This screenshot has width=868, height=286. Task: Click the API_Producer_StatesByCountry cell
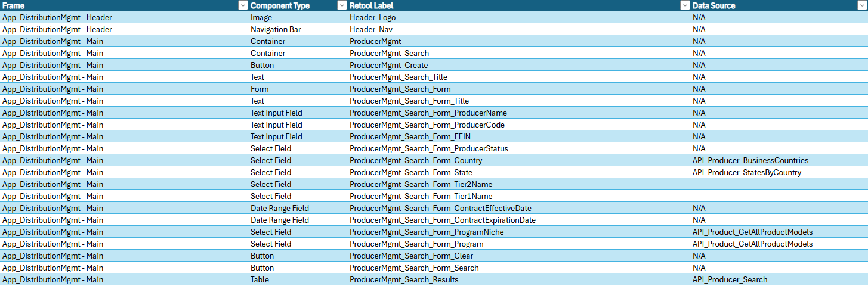click(x=779, y=172)
